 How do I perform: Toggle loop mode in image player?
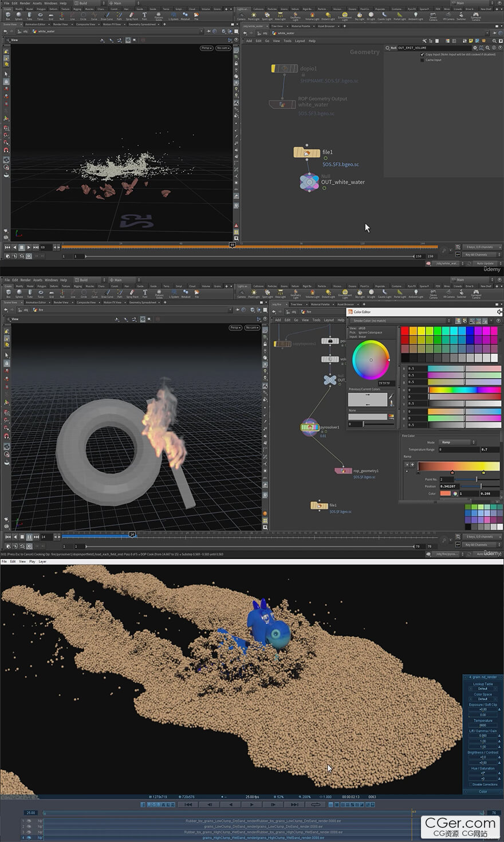point(316,804)
